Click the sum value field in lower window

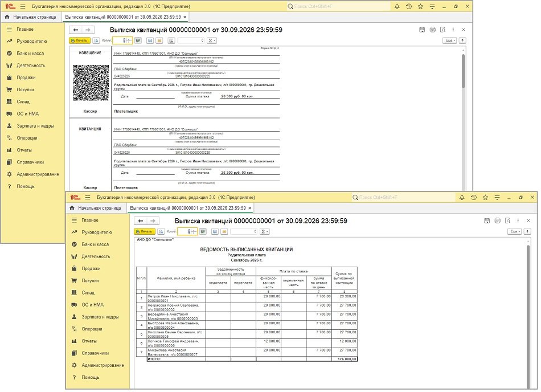pos(244,231)
